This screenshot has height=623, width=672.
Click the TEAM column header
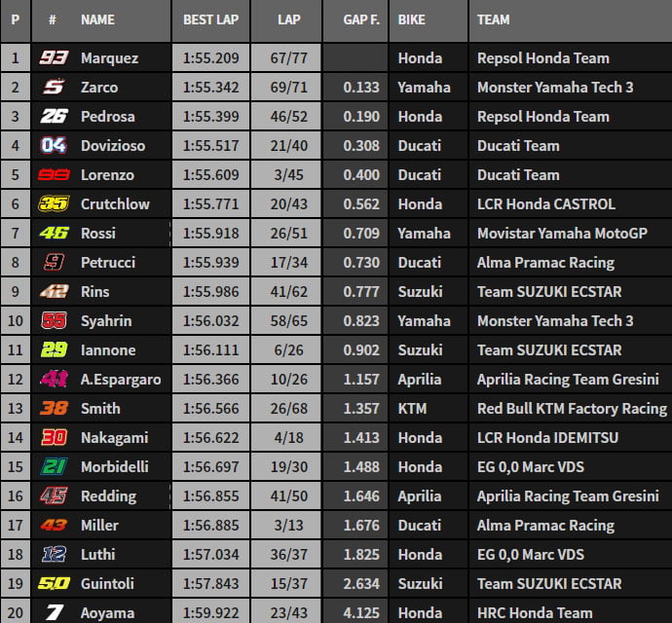(494, 19)
